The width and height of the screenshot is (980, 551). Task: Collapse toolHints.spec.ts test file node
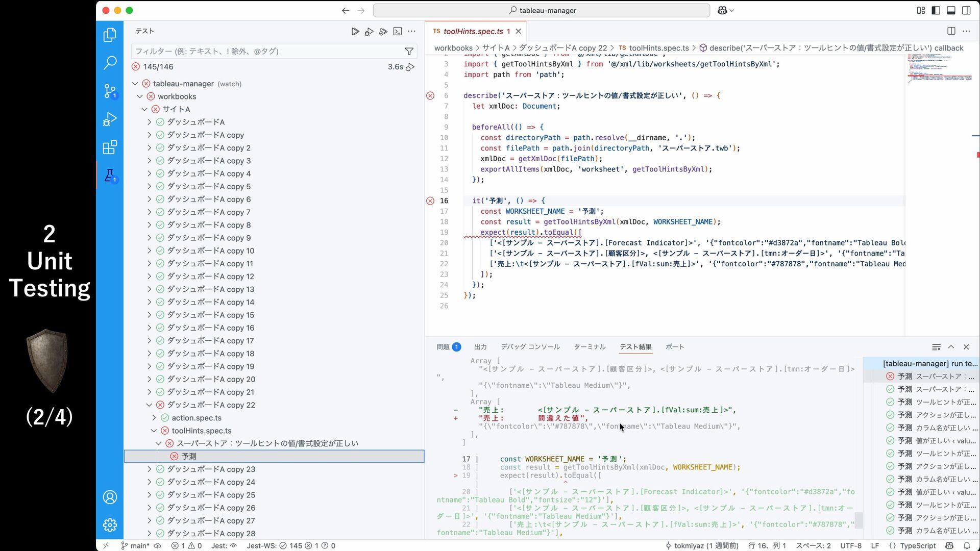click(154, 431)
